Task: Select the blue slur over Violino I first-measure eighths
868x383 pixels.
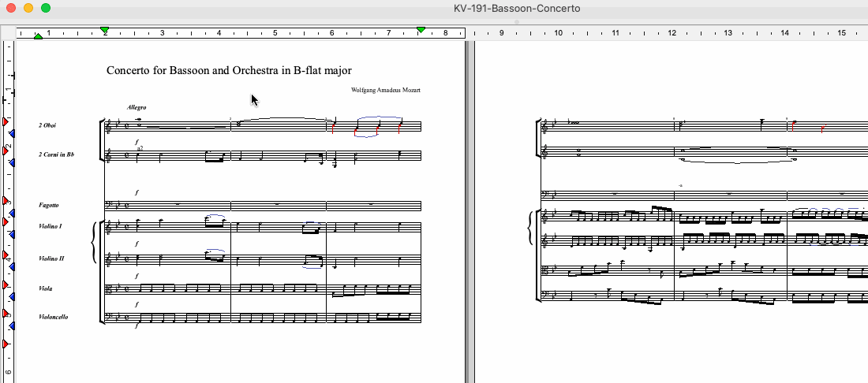Action: click(215, 218)
